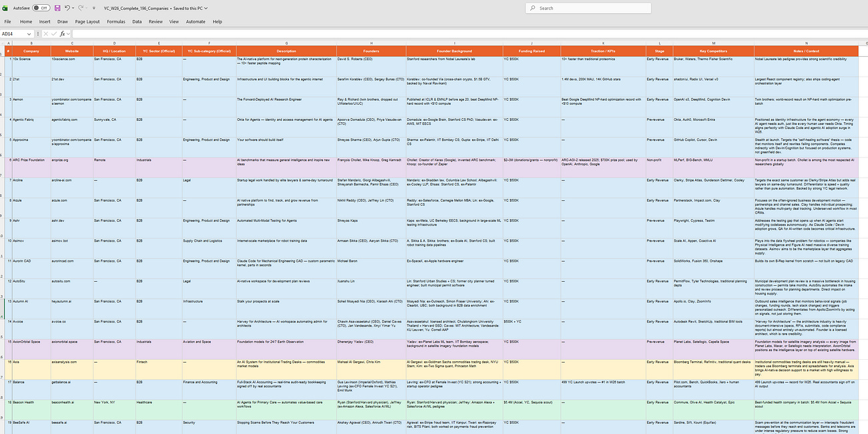
Task: Click the formula bar Enter checkmark icon
Action: pyautogui.click(x=54, y=33)
